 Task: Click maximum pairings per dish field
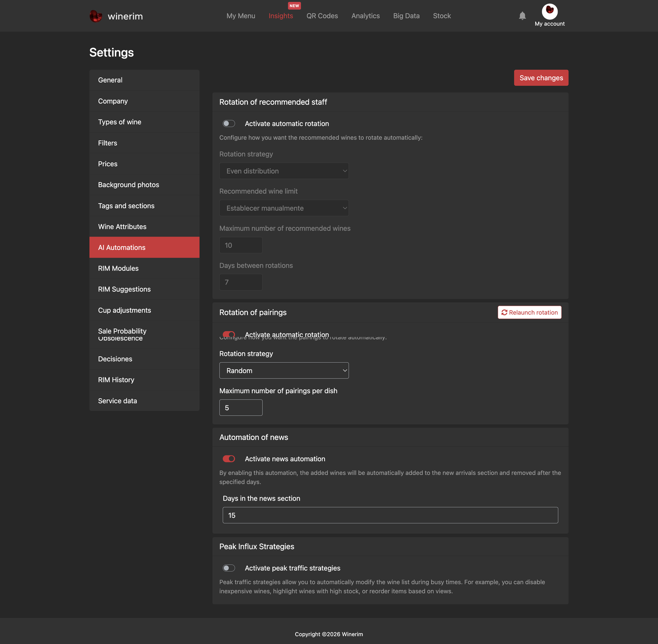(x=241, y=408)
